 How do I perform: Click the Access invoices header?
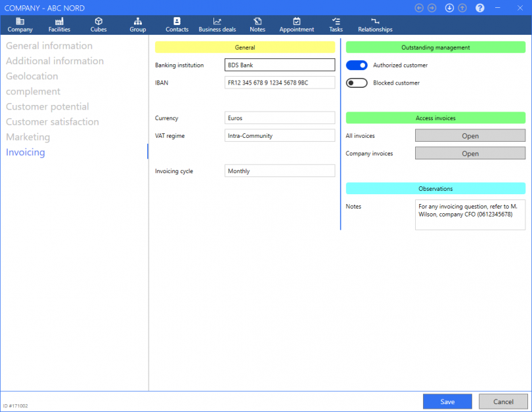pyautogui.click(x=435, y=118)
